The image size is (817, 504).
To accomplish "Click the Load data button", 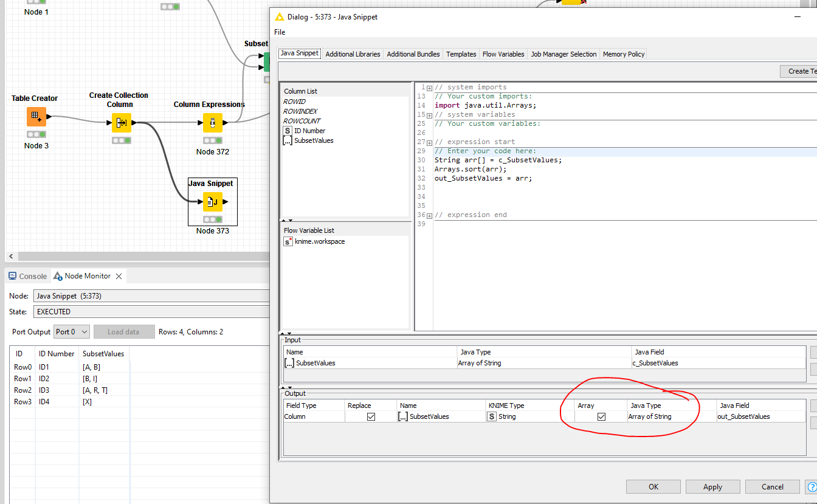I will (x=123, y=331).
